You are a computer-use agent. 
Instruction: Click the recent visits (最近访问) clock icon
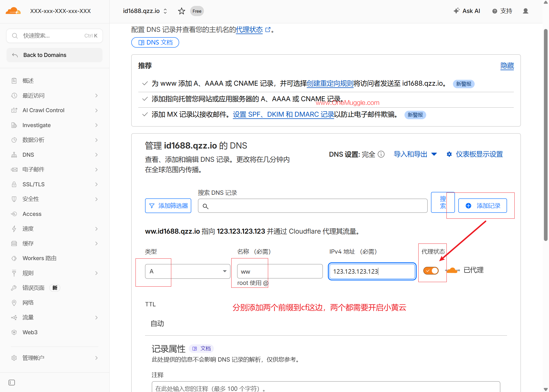(14, 96)
